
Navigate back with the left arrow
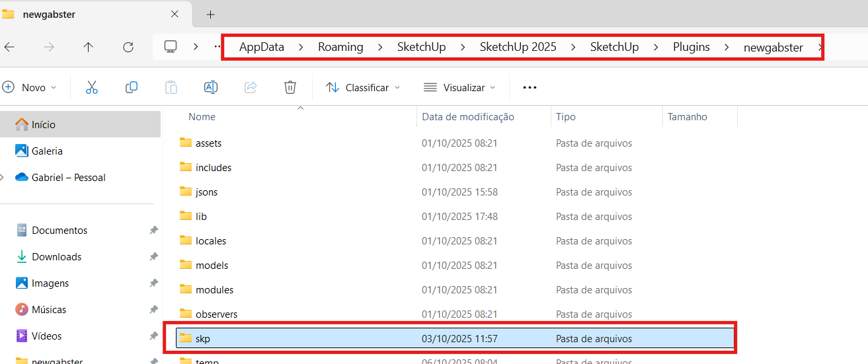click(x=9, y=47)
